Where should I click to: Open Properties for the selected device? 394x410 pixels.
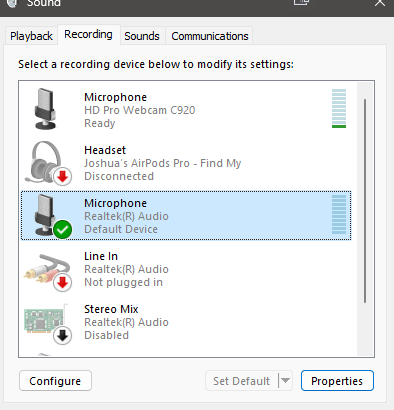click(x=337, y=381)
